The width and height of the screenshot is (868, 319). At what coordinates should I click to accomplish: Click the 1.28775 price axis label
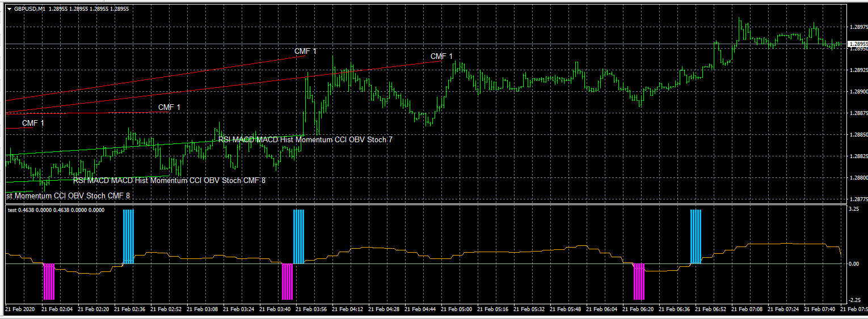(859, 199)
